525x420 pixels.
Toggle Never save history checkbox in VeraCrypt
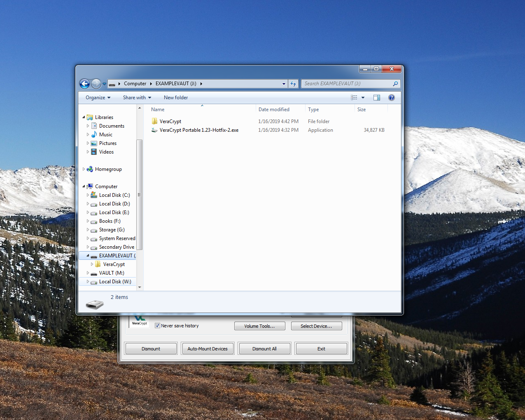pos(157,326)
